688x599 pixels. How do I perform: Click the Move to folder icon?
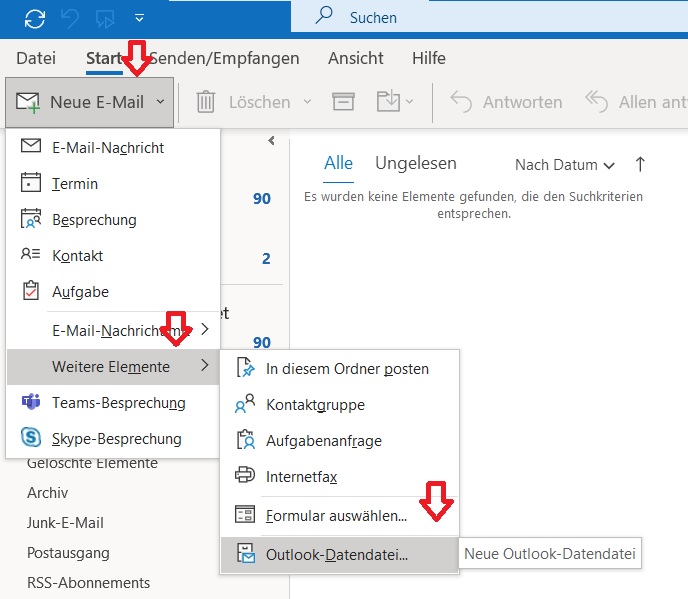point(388,101)
